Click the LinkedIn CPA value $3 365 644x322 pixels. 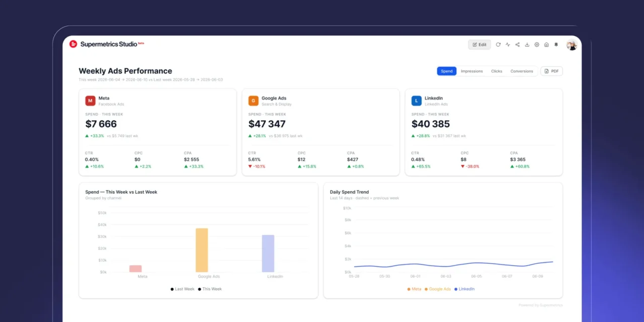tap(518, 159)
